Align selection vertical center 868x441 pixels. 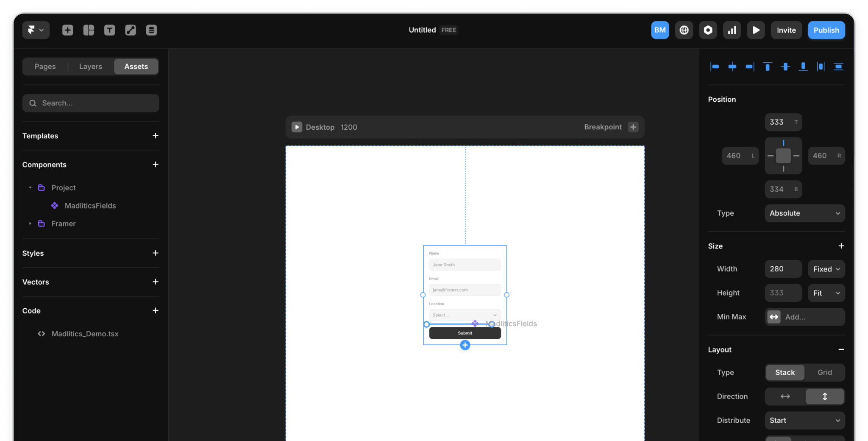tap(785, 67)
